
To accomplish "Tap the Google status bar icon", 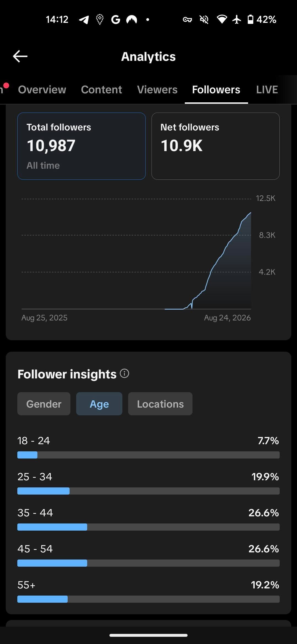I will (116, 20).
